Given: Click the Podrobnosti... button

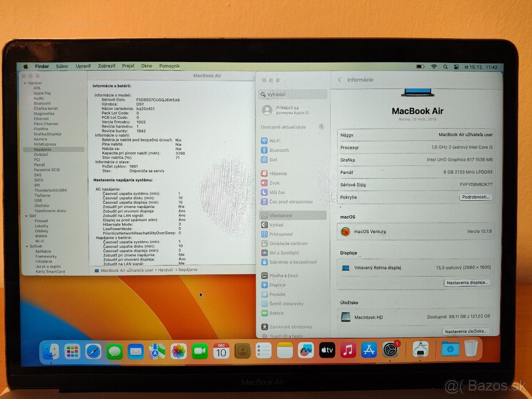Looking at the screenshot, I should (x=476, y=197).
